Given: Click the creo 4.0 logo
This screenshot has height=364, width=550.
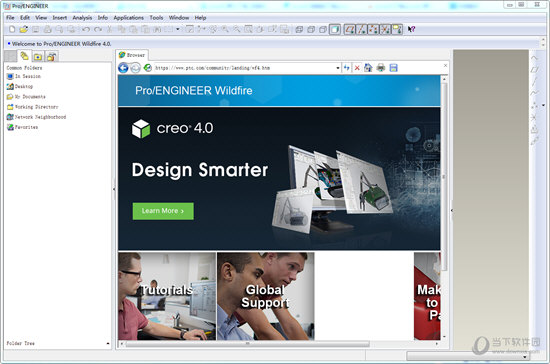Looking at the screenshot, I should point(172,128).
